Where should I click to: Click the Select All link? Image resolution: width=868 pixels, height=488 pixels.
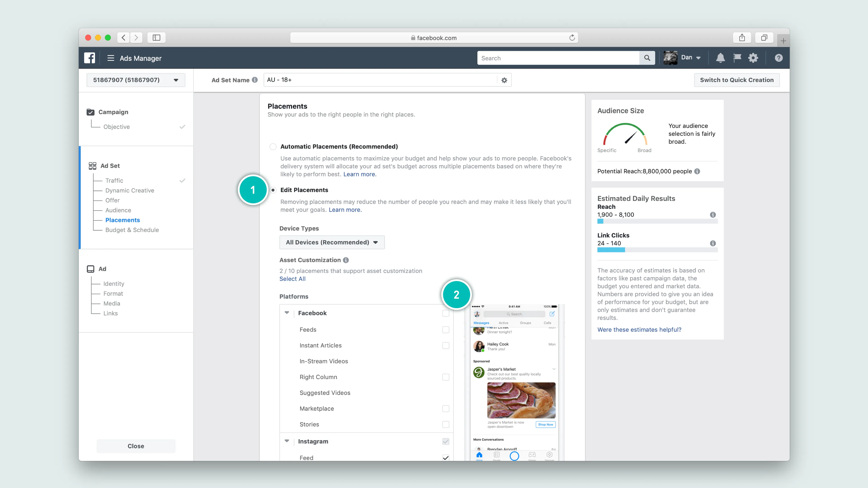(x=292, y=279)
